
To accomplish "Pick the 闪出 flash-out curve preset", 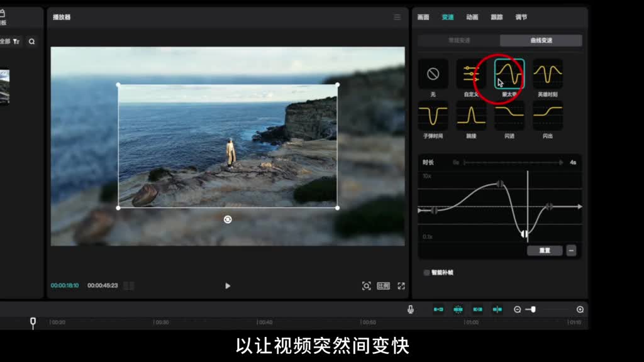I will (x=547, y=116).
